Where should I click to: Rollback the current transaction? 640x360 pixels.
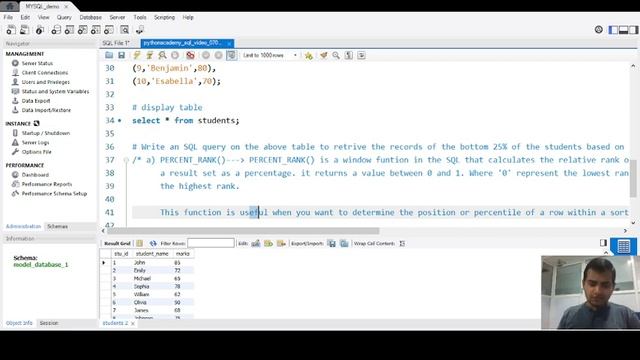(218, 55)
